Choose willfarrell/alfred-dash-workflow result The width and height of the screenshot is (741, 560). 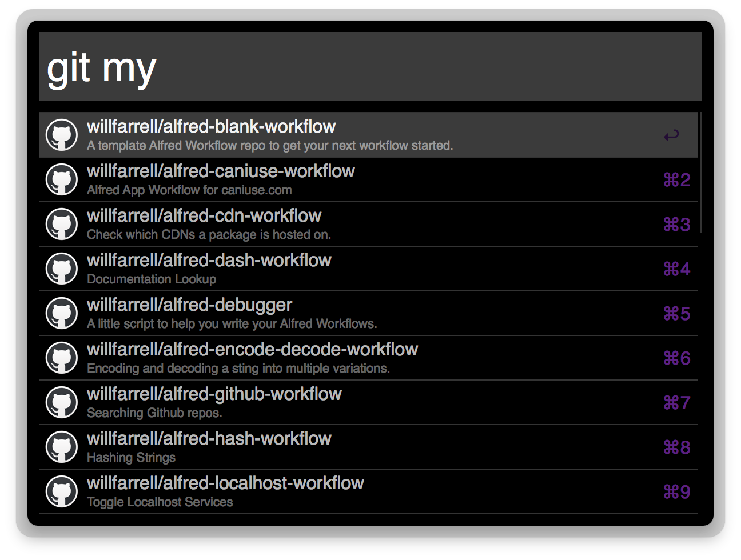coord(368,269)
